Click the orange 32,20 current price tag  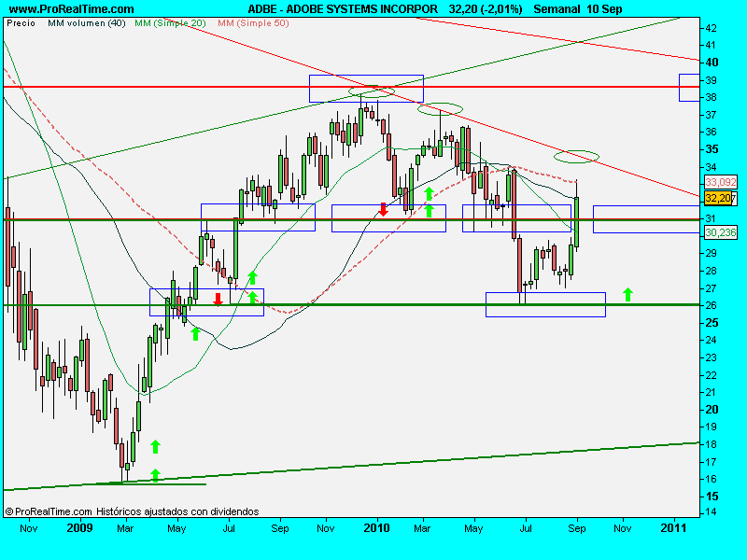pyautogui.click(x=718, y=198)
